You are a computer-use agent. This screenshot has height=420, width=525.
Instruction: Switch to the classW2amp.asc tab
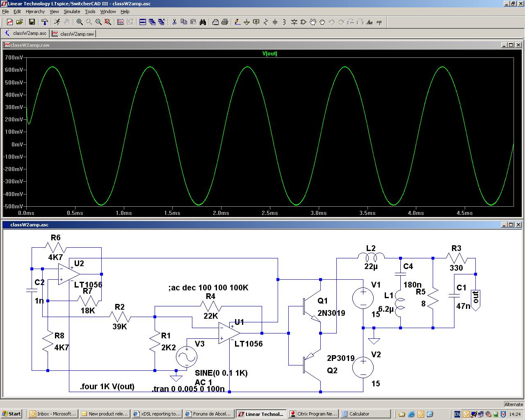pos(25,33)
